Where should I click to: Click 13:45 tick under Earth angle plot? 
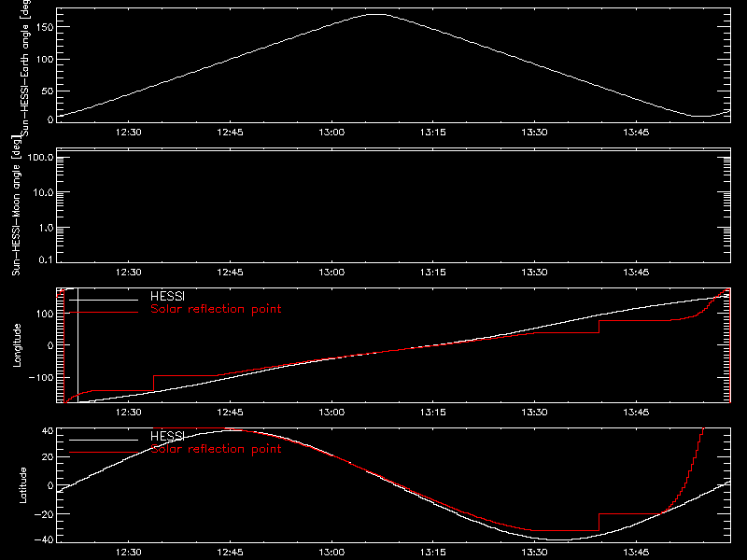(636, 132)
